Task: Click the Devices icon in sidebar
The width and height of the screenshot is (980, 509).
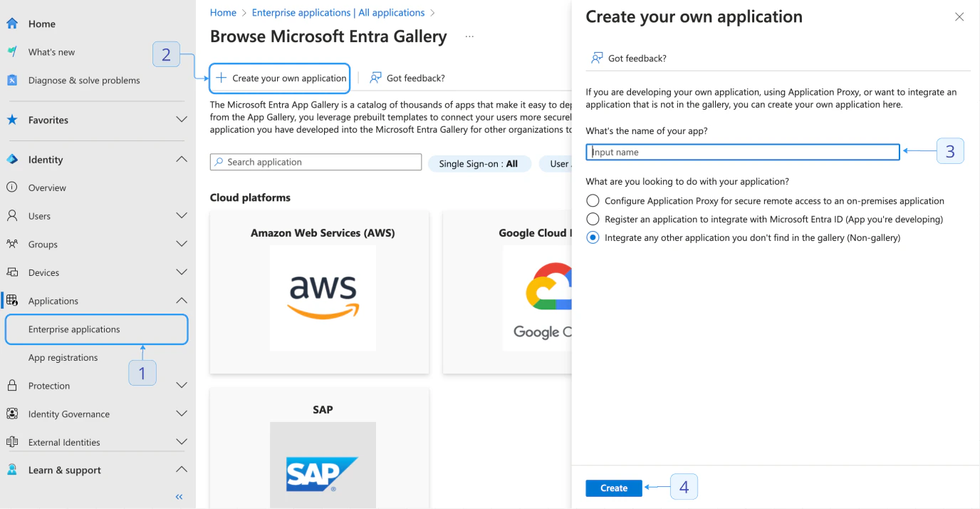Action: click(x=12, y=272)
